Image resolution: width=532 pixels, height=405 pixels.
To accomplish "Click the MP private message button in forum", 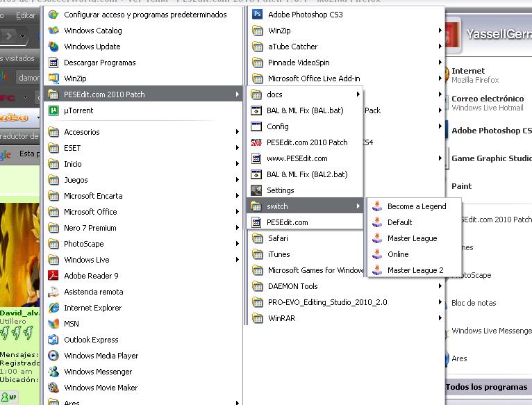I will [x=9, y=397].
